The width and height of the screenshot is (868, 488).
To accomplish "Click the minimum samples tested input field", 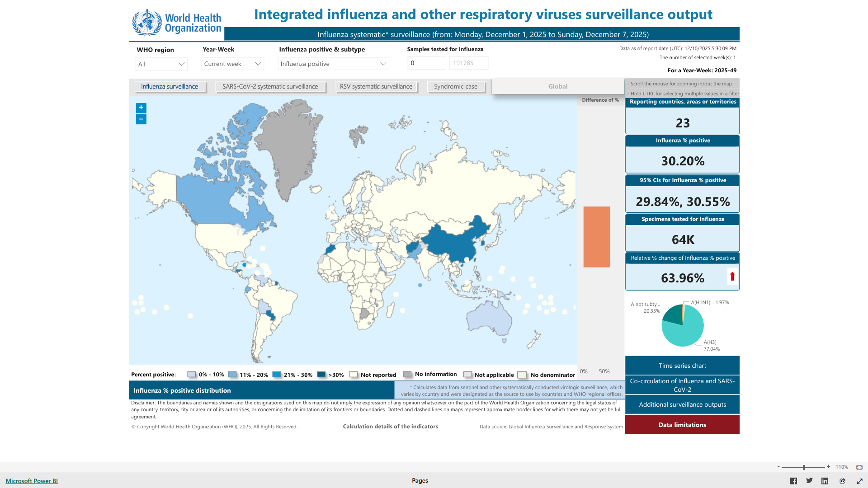I will click(x=426, y=63).
